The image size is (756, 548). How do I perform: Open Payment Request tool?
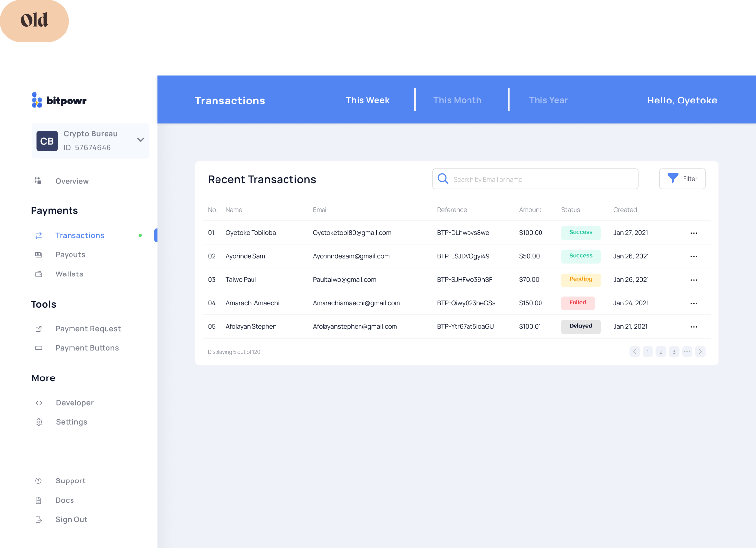(x=88, y=329)
